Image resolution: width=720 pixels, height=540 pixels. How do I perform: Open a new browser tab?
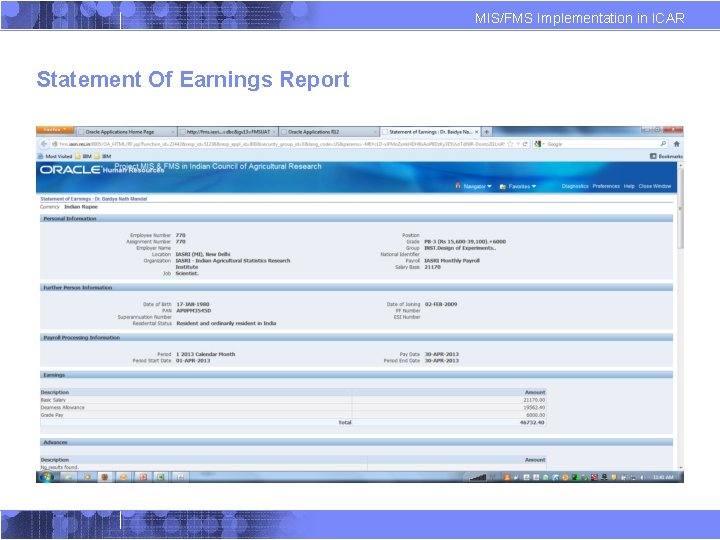[487, 132]
